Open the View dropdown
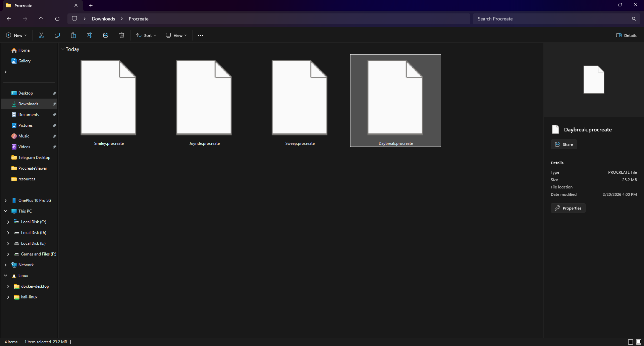644x346 pixels. [x=176, y=35]
